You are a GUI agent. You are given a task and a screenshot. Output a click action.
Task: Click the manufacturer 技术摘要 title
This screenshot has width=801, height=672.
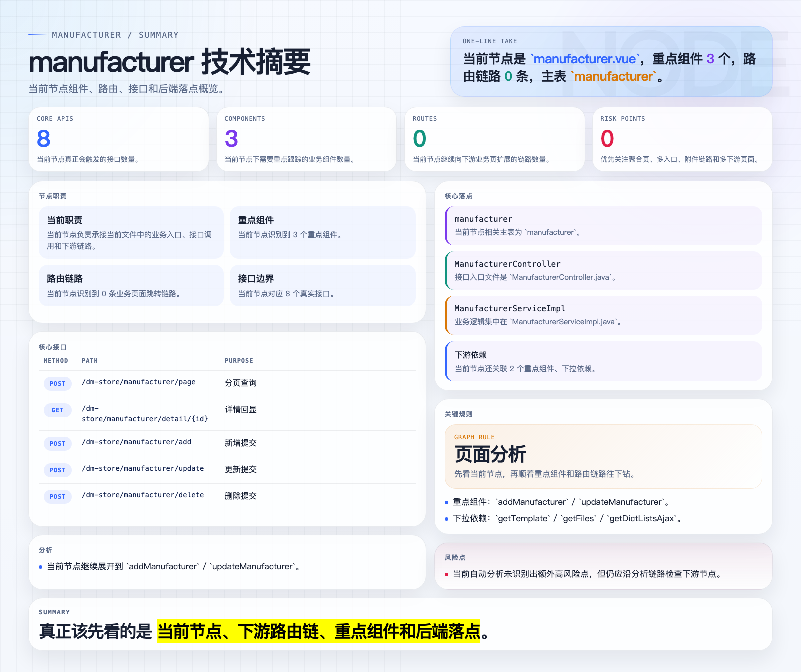[x=170, y=62]
